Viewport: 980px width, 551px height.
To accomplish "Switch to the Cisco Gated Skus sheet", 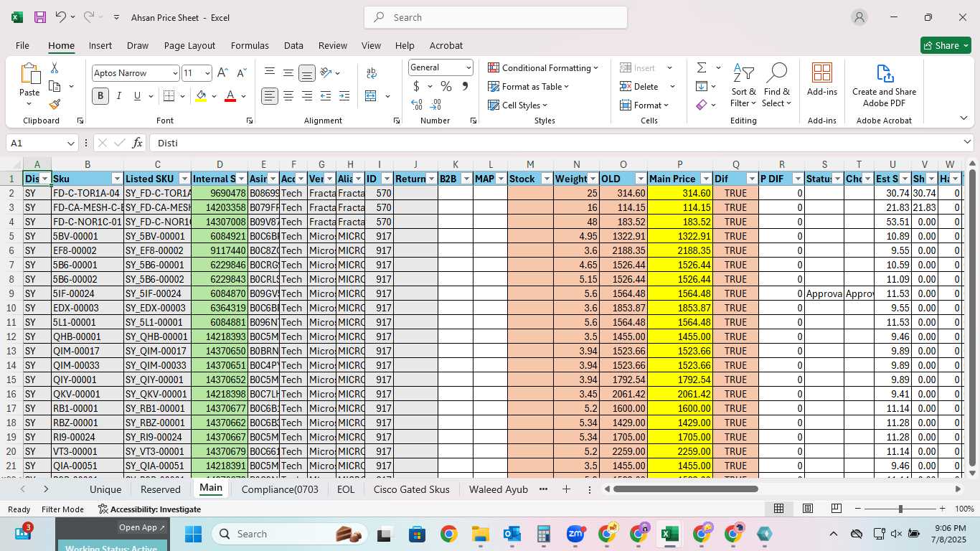I will 411,489.
